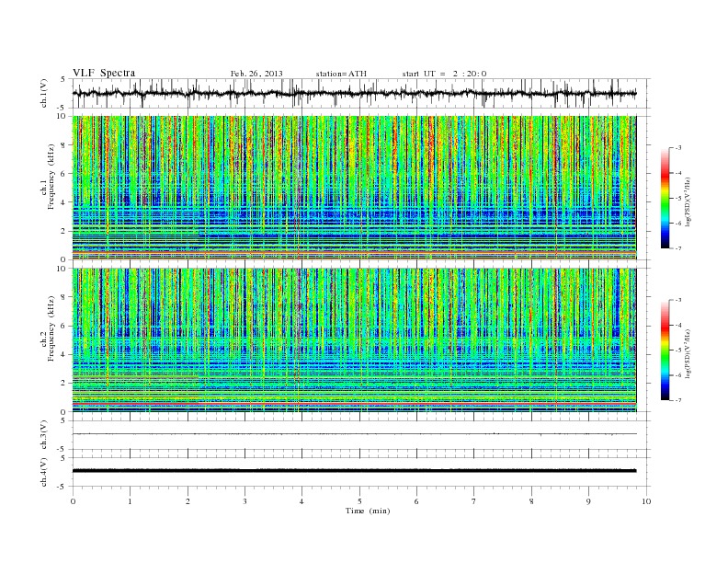This screenshot has height=563, width=728.
Task: Click the '-7' tick on upper colorbar
Action: (678, 248)
